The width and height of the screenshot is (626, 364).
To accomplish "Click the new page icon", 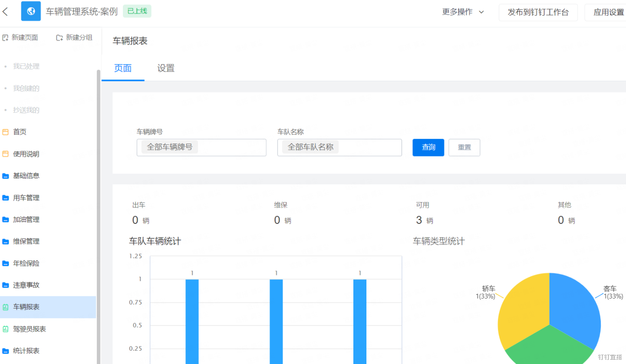I will (6, 38).
